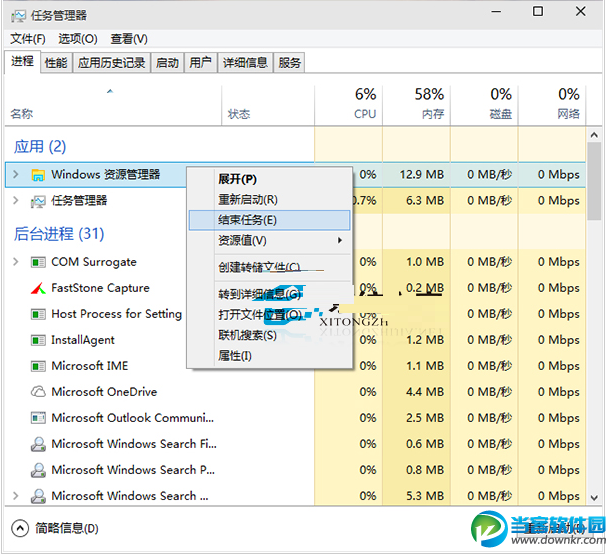This screenshot has height=554, width=607.
Task: Click the Microsoft Outlook Communi... icon
Action: pyautogui.click(x=38, y=418)
